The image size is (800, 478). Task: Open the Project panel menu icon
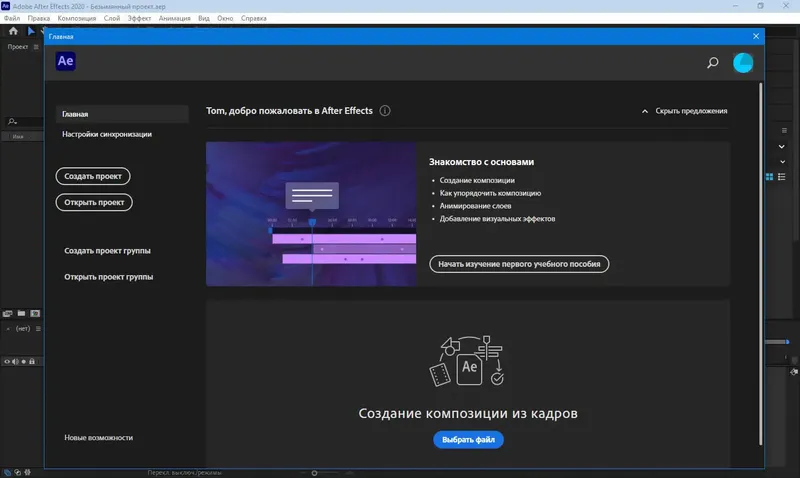point(36,47)
